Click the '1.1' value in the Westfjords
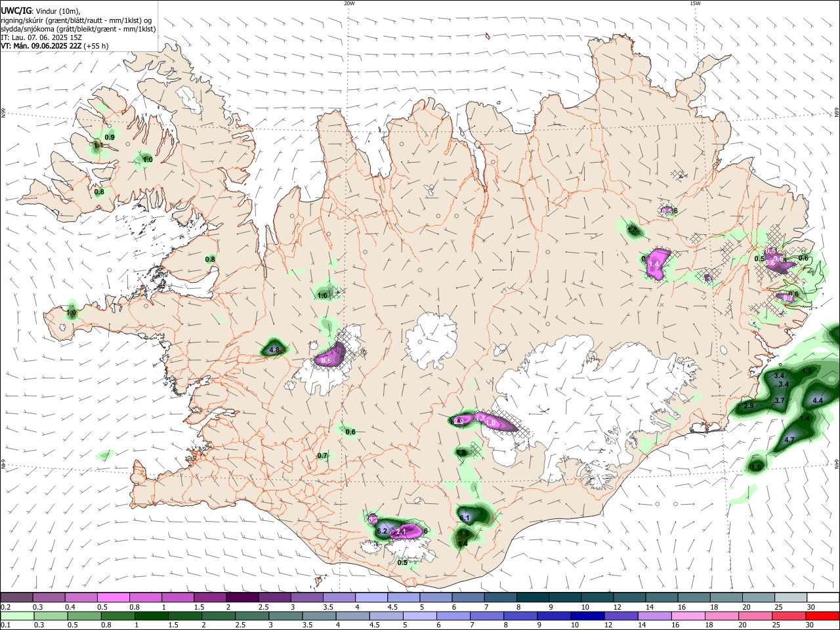 click(x=98, y=145)
